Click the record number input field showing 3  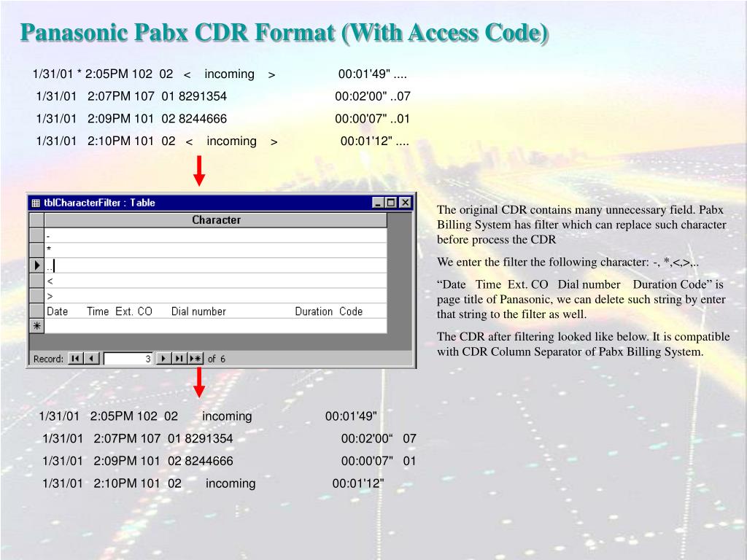128,359
